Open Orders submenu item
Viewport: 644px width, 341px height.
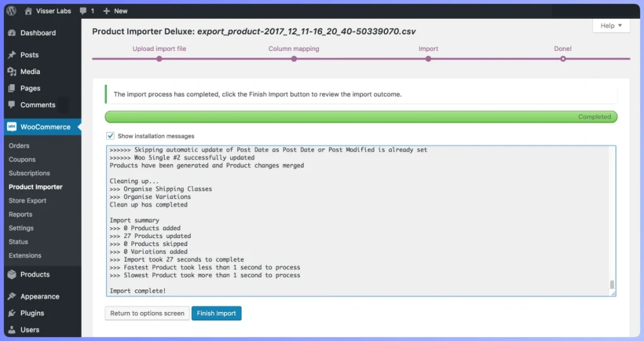click(x=19, y=146)
